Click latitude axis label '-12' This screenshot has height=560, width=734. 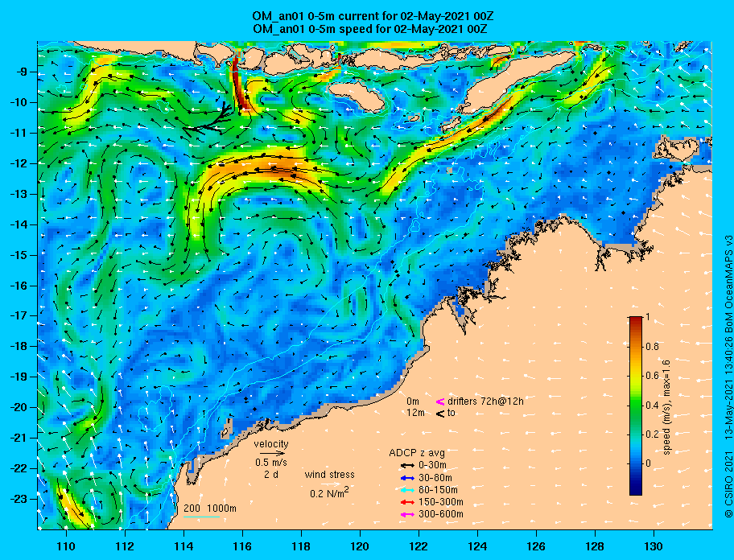click(19, 163)
